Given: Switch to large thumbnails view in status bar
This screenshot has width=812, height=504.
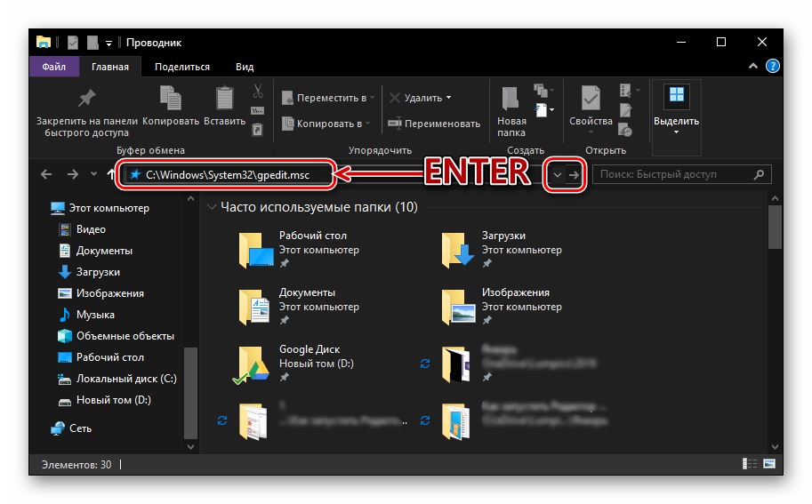Looking at the screenshot, I should [x=768, y=464].
